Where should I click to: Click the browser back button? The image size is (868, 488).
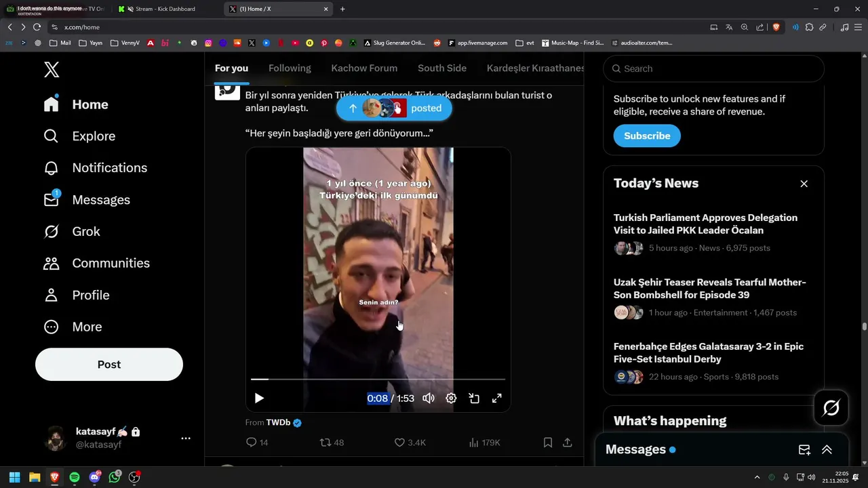[10, 27]
